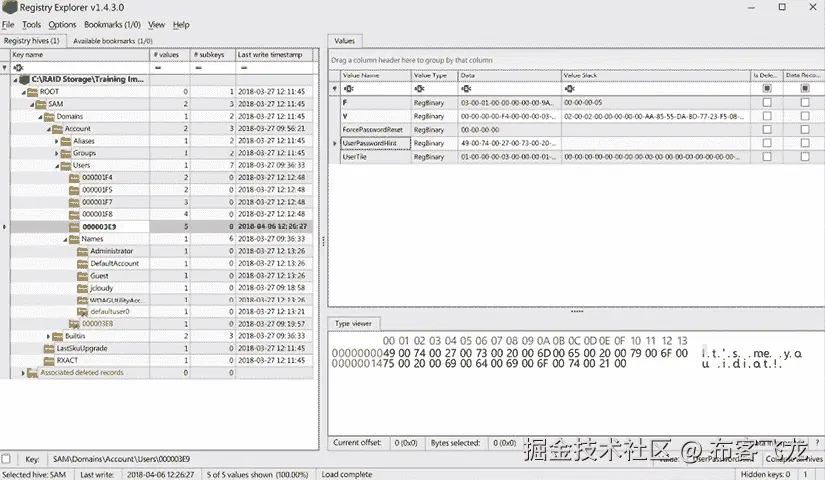This screenshot has width=825, height=480.
Task: Toggle Is Deleted checkbox for value F
Action: coord(767,103)
